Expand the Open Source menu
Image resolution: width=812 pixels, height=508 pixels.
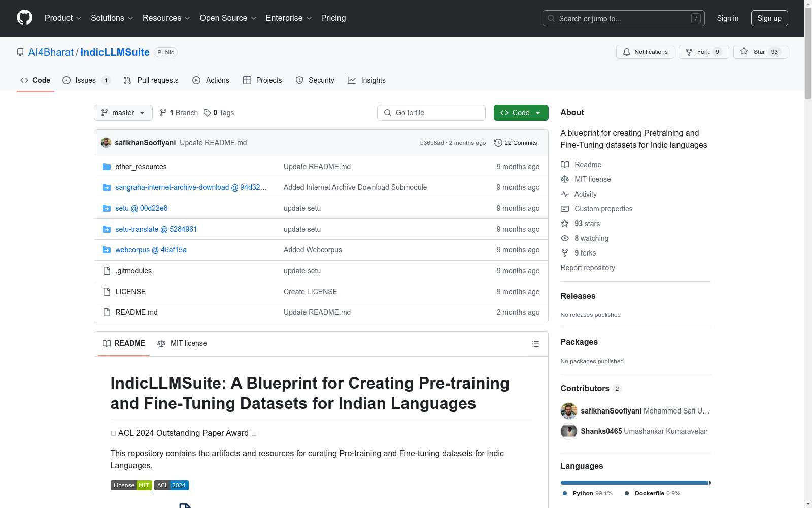228,18
